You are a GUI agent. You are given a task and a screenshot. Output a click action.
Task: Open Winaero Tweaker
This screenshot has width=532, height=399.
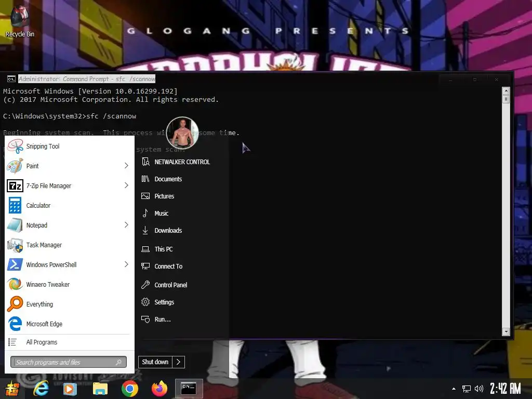coord(70,284)
